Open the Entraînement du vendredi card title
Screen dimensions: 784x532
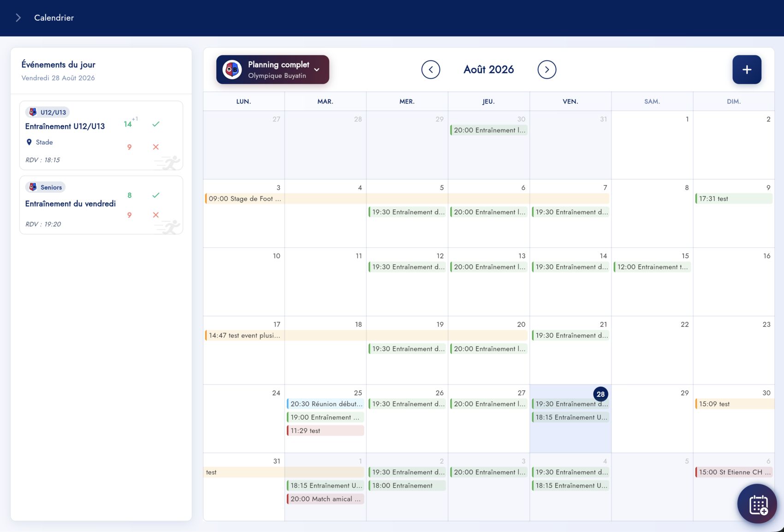pyautogui.click(x=71, y=204)
